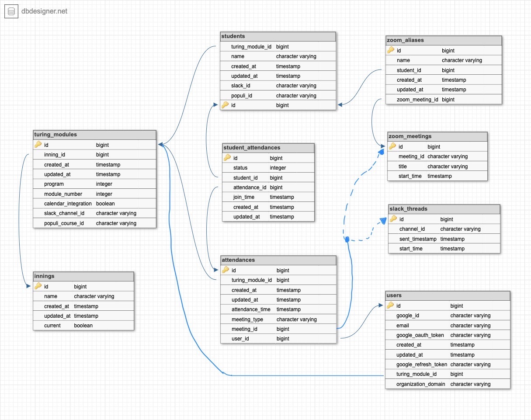Click student_id field in student_attendances
The height and width of the screenshot is (420, 531).
pos(268,177)
